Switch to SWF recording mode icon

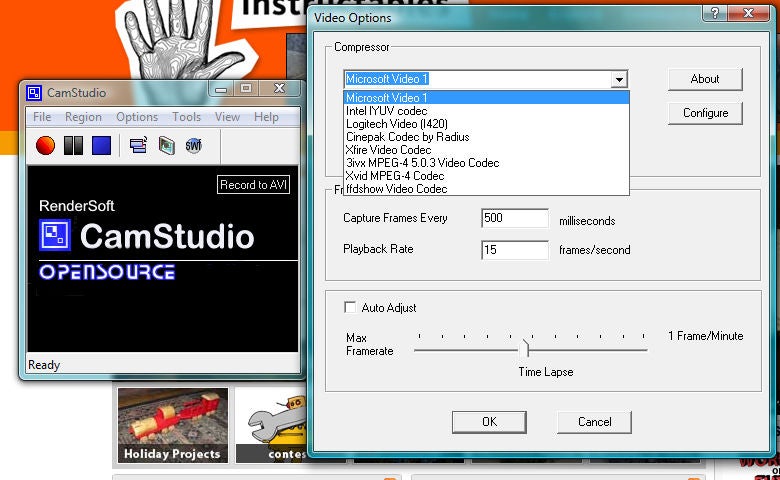tap(194, 146)
